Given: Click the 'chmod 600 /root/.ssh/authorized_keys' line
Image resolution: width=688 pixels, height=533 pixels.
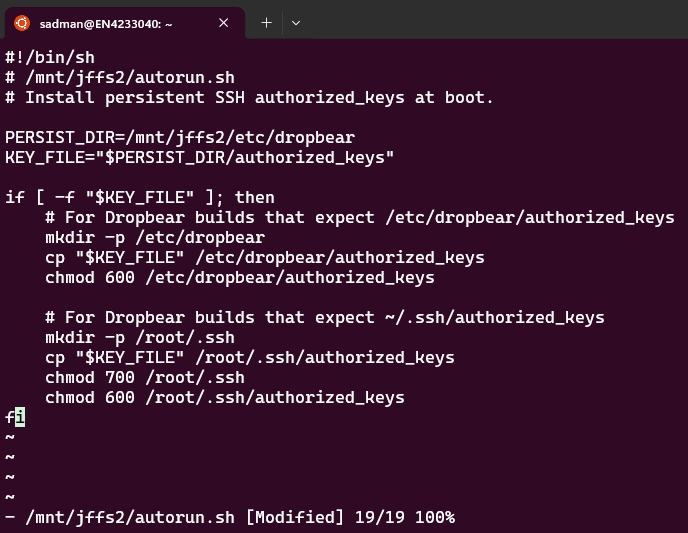Looking at the screenshot, I should [225, 398].
